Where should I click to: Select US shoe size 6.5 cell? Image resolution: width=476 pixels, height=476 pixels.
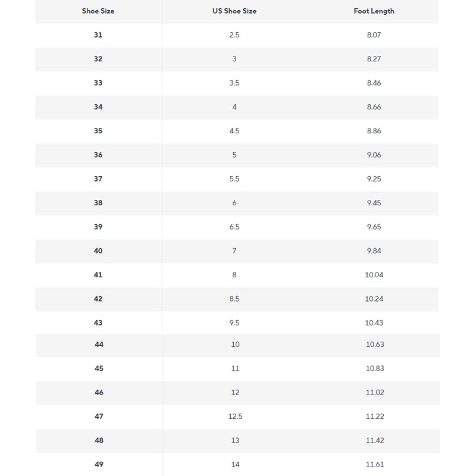[234, 227]
